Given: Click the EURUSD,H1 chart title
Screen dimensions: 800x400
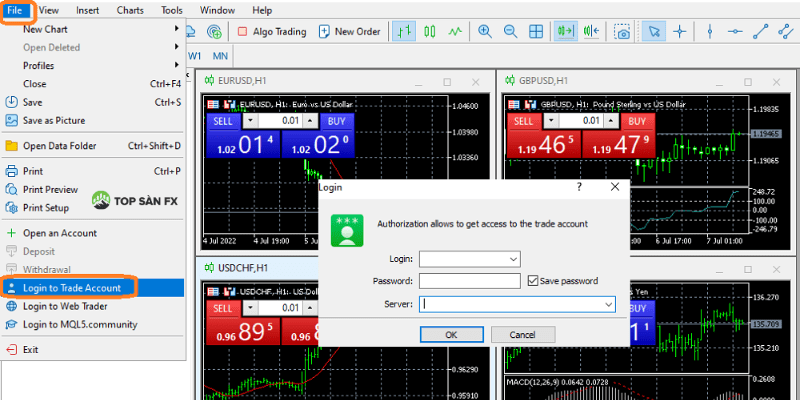Looking at the screenshot, I should click(x=242, y=81).
